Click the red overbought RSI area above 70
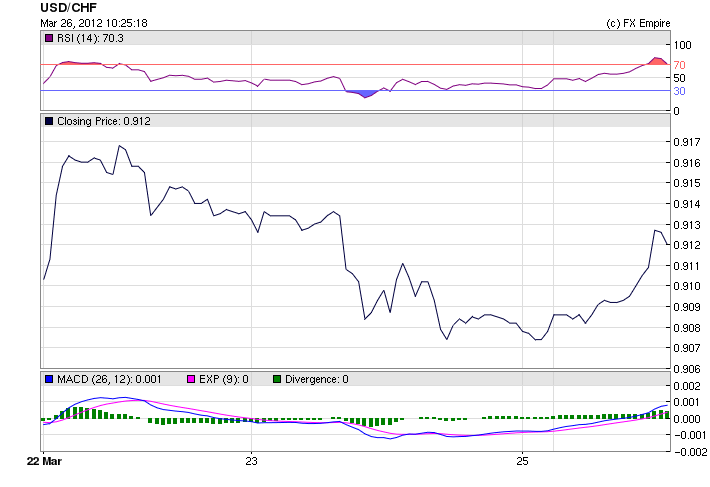The image size is (710, 487). [657, 61]
